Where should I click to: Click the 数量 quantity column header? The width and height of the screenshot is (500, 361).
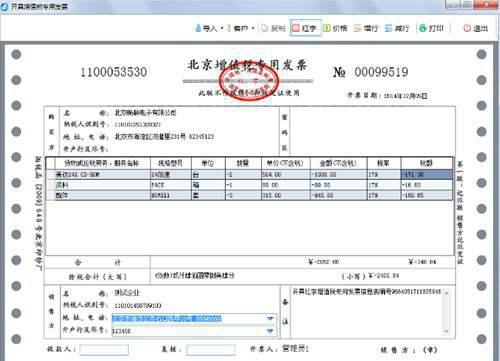(243, 163)
